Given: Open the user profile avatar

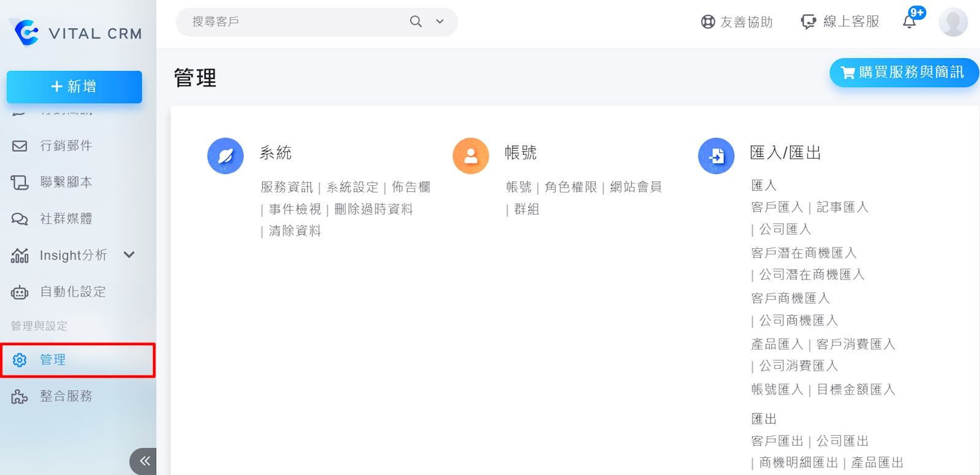Looking at the screenshot, I should [952, 22].
